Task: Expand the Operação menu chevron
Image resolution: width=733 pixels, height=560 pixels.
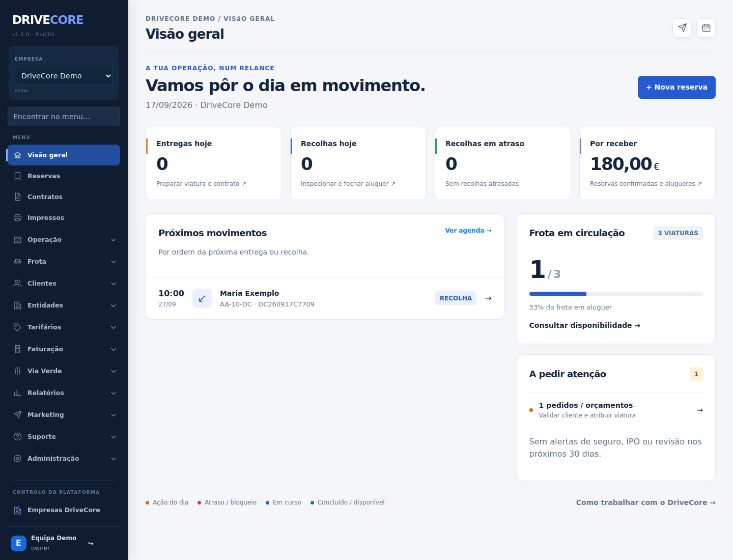Action: pos(114,240)
